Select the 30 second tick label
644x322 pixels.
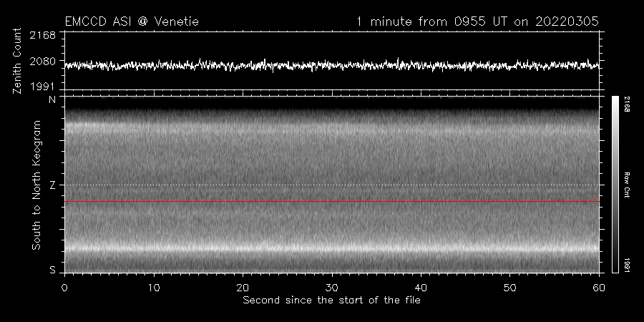click(x=331, y=287)
